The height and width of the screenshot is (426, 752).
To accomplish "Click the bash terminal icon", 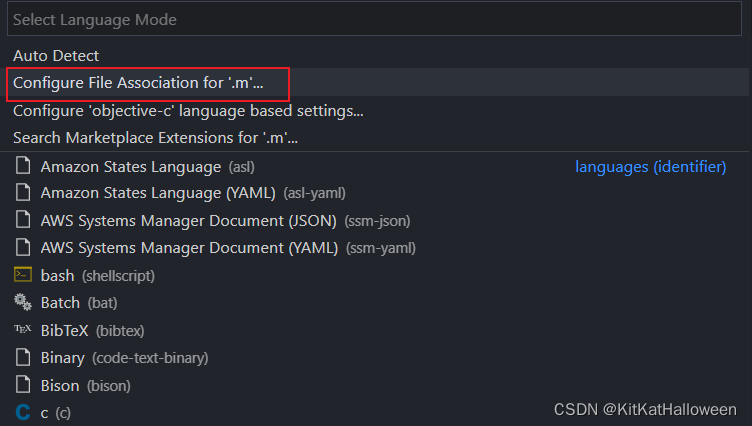I will [x=23, y=274].
